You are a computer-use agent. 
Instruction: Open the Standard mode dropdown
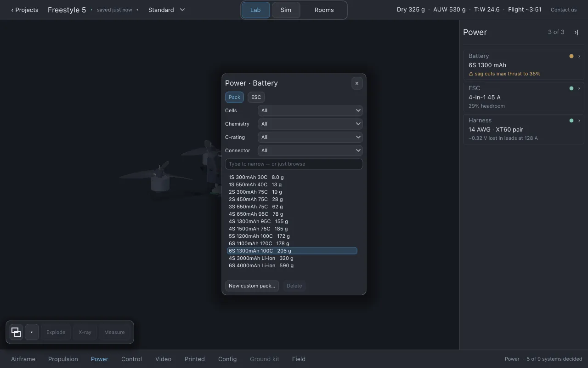[x=167, y=10]
